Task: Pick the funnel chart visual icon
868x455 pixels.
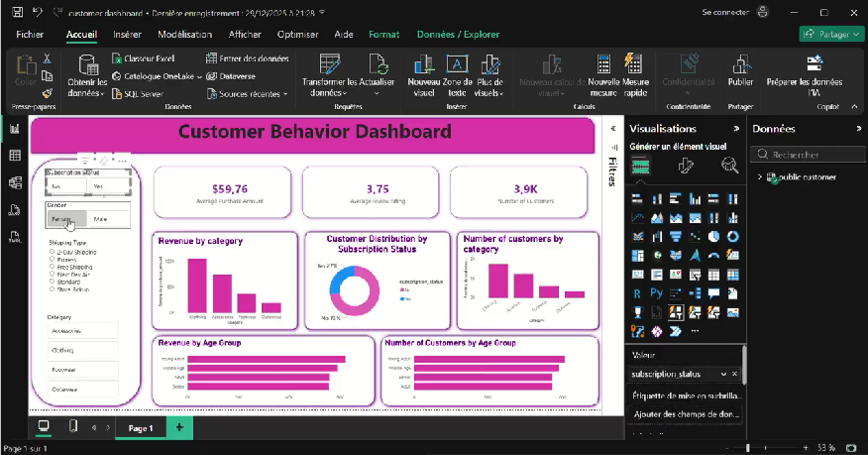Action: [676, 237]
